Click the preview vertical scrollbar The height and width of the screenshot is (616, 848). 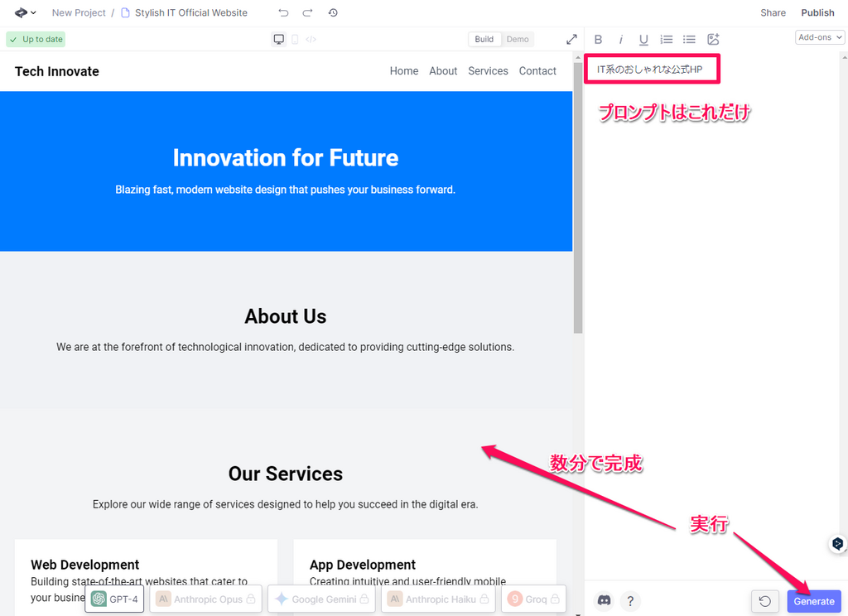click(x=577, y=198)
